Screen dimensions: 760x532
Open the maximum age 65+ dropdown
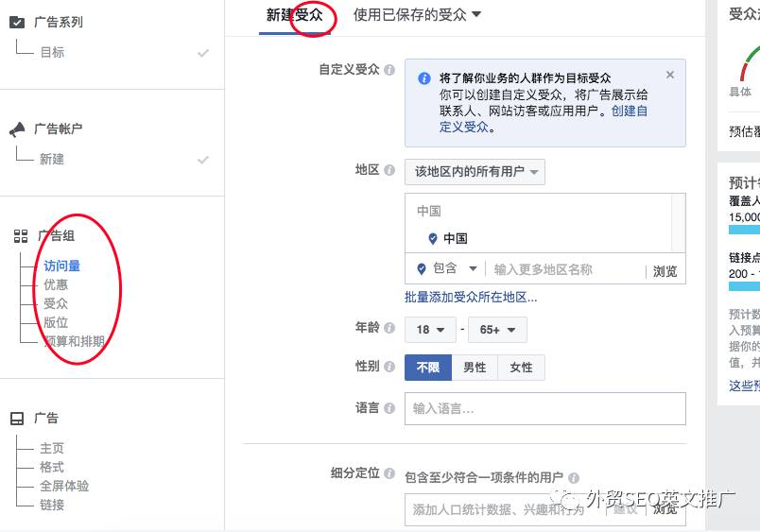pos(497,330)
